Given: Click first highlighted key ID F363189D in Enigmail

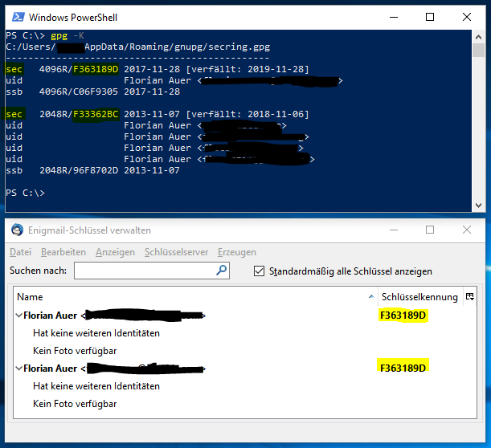Looking at the screenshot, I should pos(403,316).
